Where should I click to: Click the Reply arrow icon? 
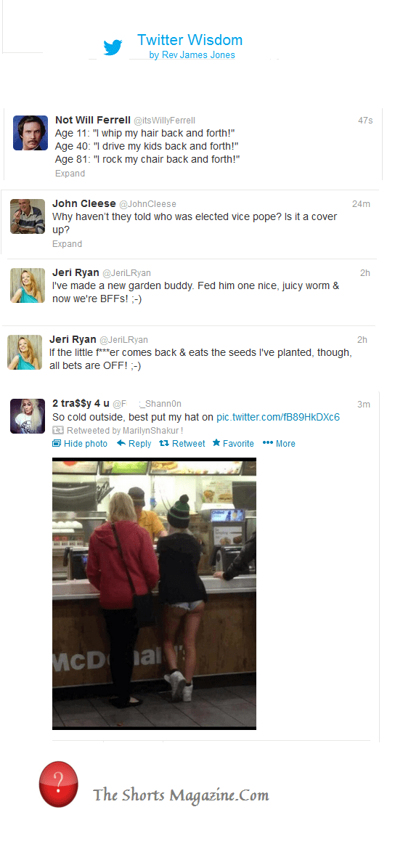coord(121,443)
